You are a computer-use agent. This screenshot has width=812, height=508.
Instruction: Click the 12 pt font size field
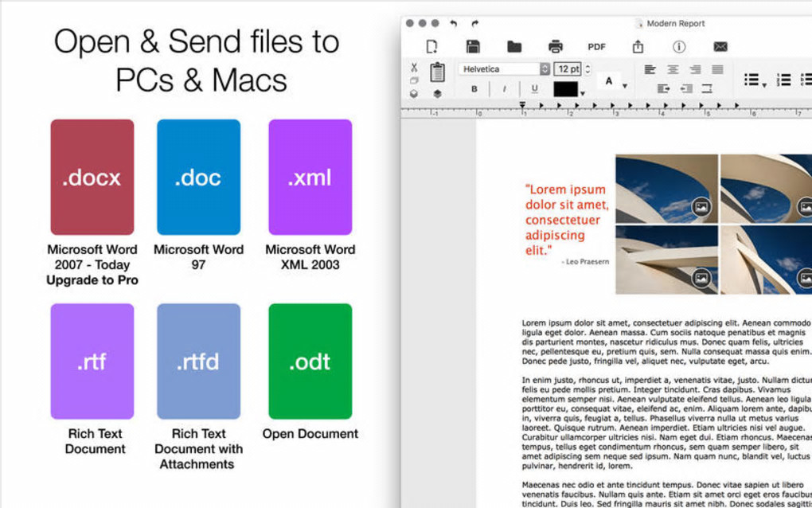pyautogui.click(x=568, y=68)
